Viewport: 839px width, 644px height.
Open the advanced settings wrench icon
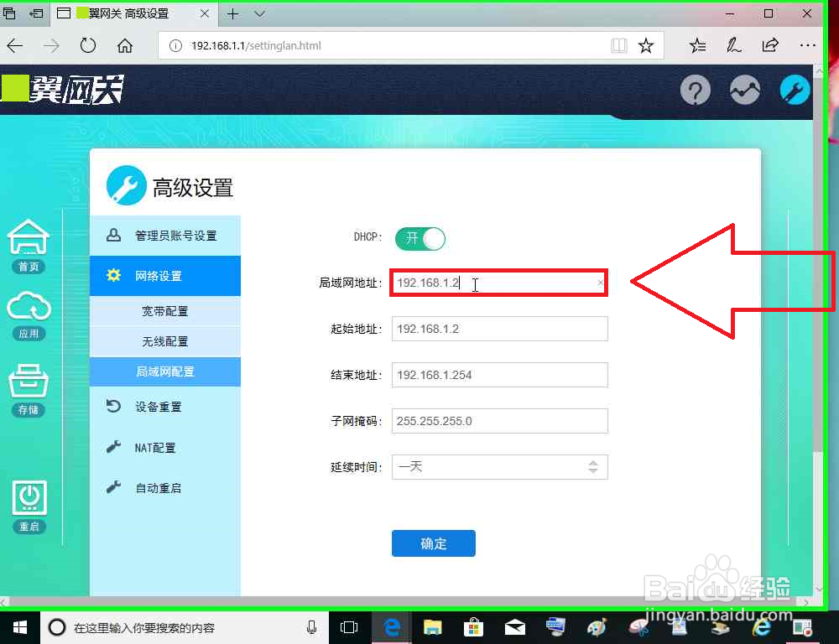pos(795,90)
